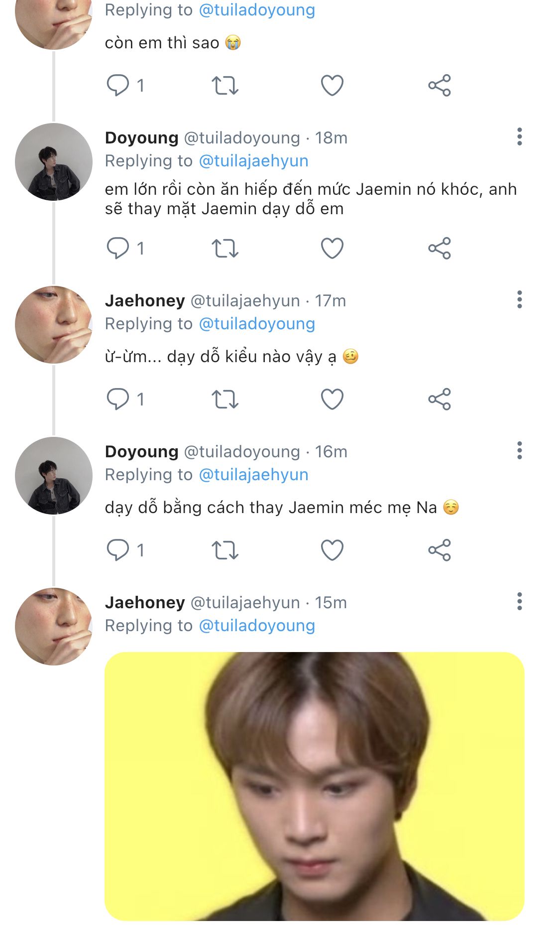Share Jaehoney's 17m tweet
This screenshot has height=928, width=560.
[439, 399]
